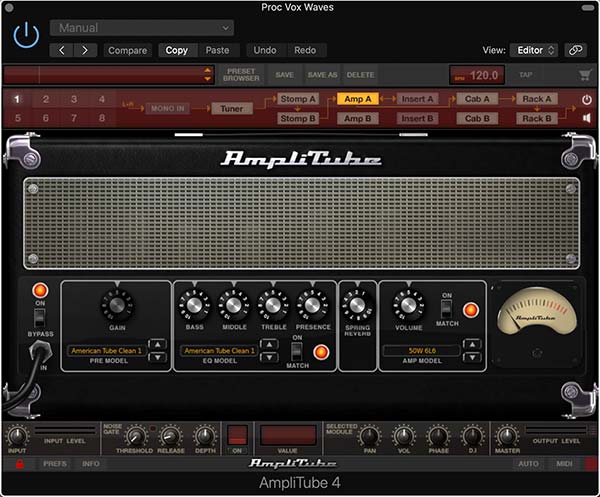The width and height of the screenshot is (600, 497).
Task: Click the MONO IN routing button
Action: coord(168,109)
